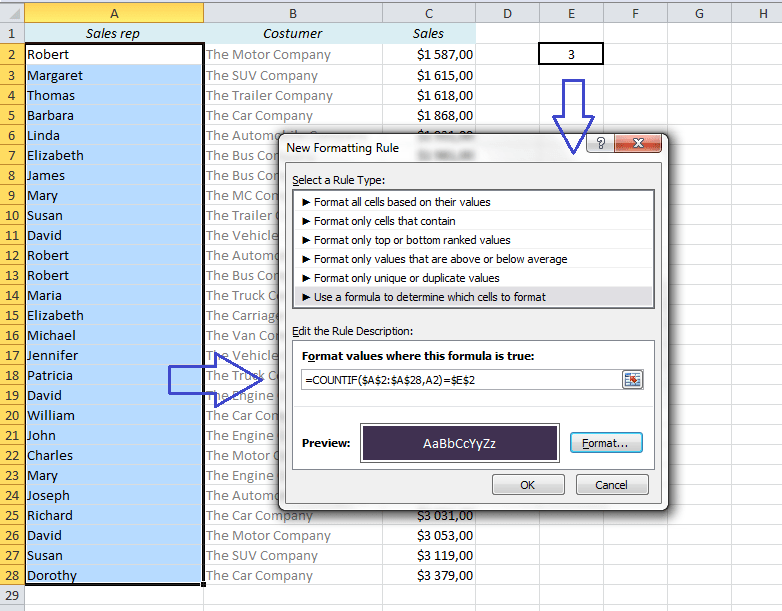This screenshot has width=782, height=611.
Task: Click the 'Sales rep' header cell
Action: 114,33
